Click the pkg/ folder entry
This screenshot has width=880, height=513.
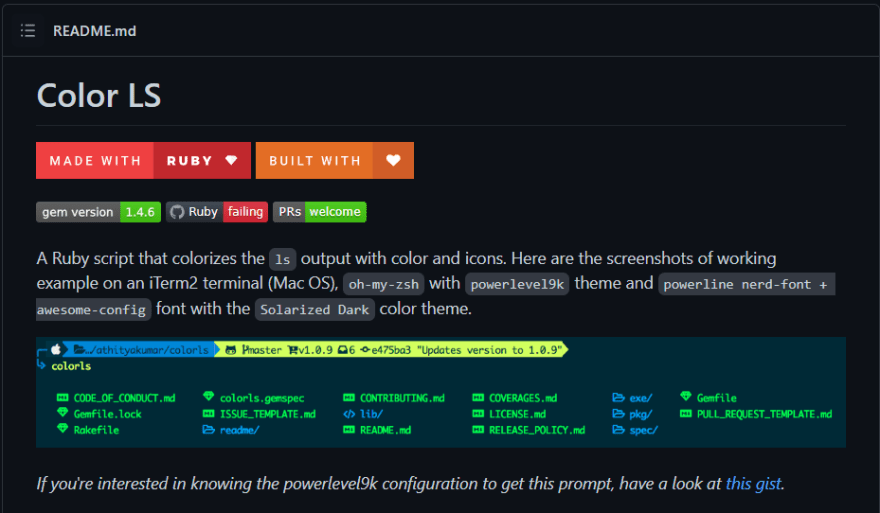click(640, 414)
